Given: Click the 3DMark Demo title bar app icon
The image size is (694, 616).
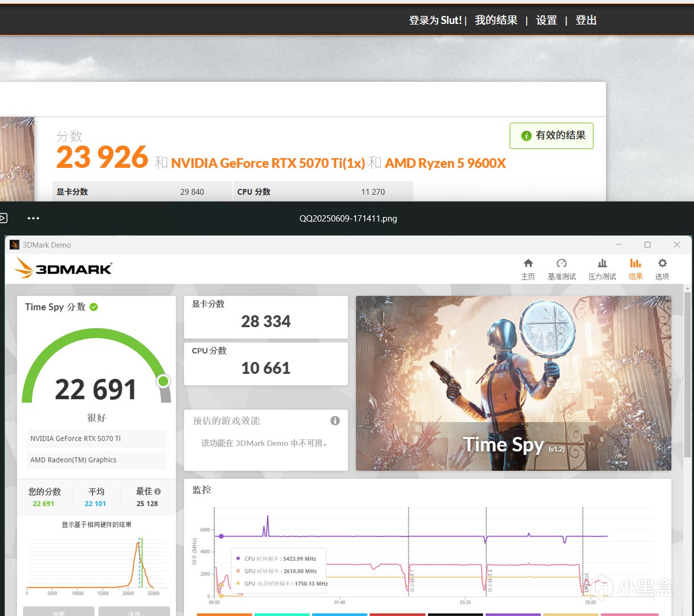Looking at the screenshot, I should 15,245.
